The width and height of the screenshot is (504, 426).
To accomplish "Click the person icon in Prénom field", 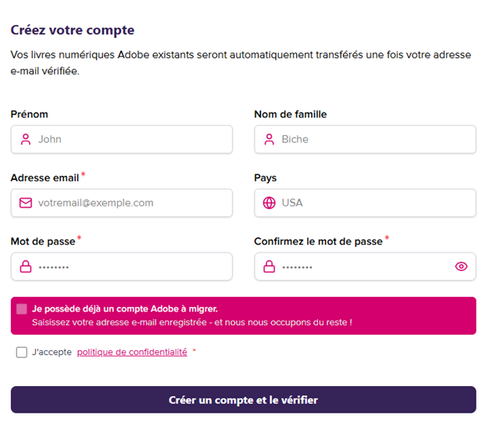I will (x=26, y=139).
